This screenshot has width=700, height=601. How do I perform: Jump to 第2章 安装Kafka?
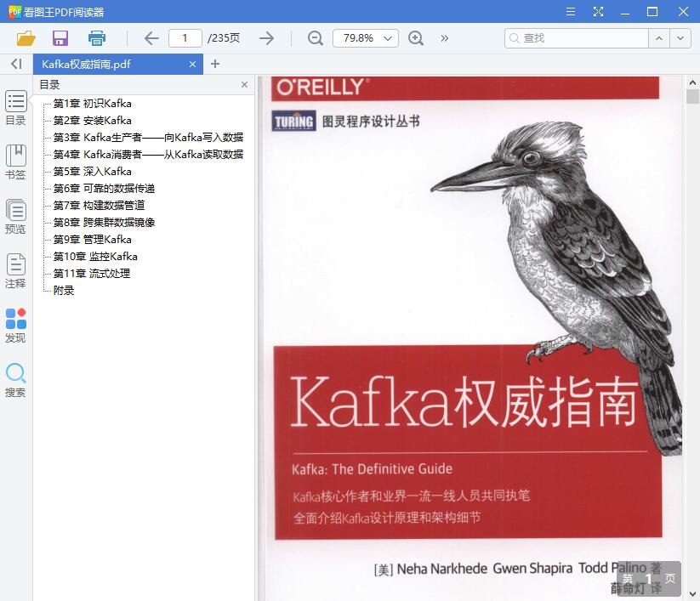point(93,121)
